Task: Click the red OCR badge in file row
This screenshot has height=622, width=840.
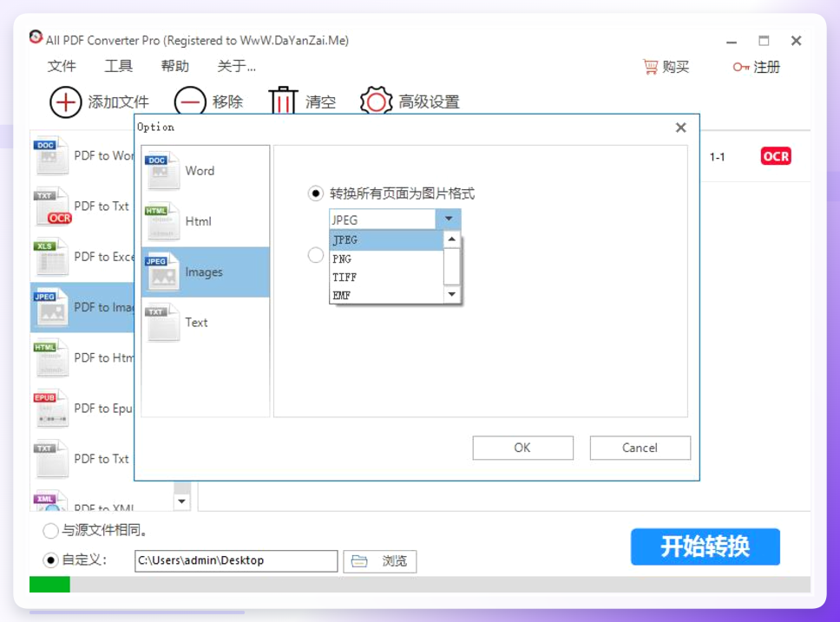Action: pos(776,156)
